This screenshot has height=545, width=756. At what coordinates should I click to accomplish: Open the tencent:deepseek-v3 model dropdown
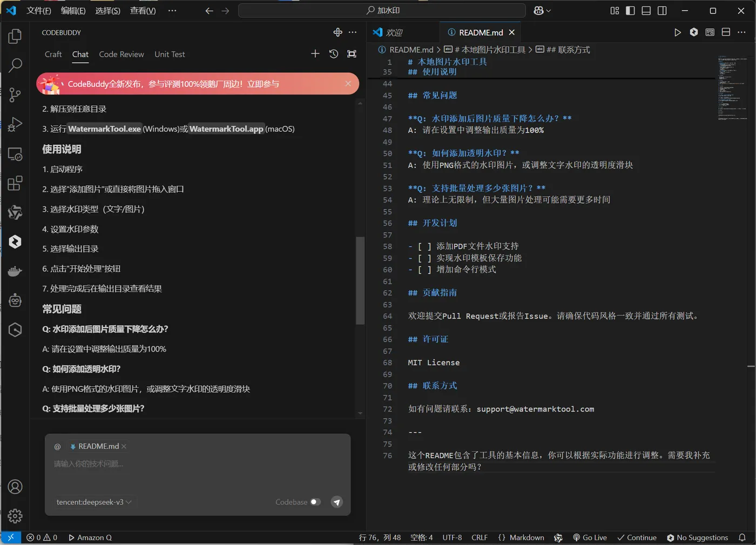coord(93,502)
